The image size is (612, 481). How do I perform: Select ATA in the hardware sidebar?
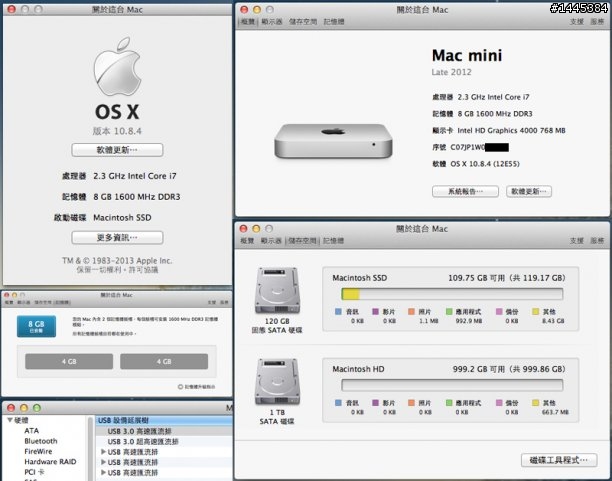click(32, 431)
